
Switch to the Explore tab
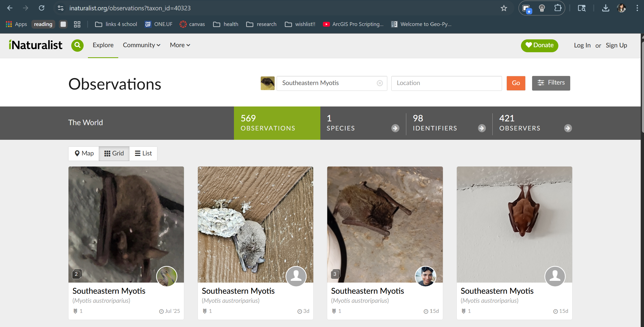103,45
